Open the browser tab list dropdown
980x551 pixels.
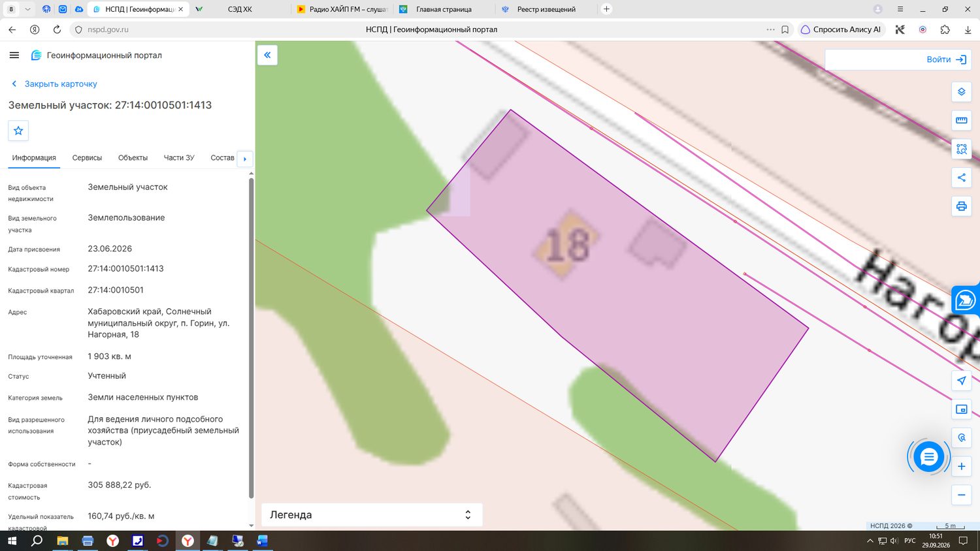(27, 9)
